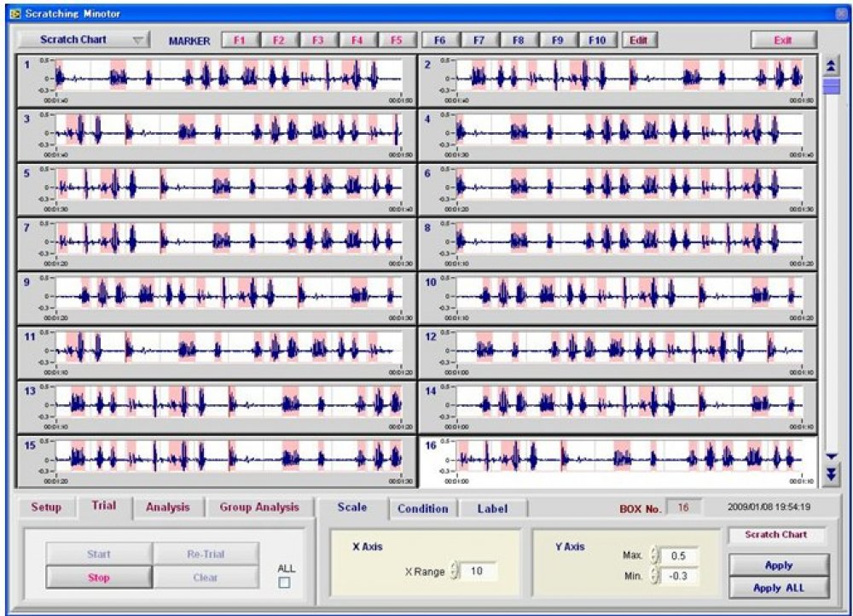This screenshot has height=616, width=853.
Task: Select chart box 13
Action: click(x=217, y=407)
